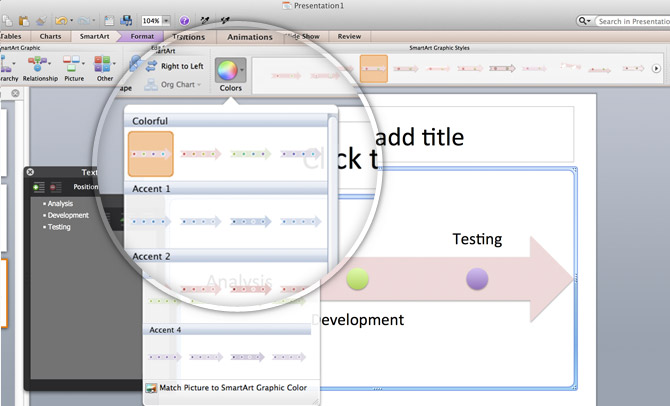Click the zoom 104% value field
The image size is (670, 406).
(151, 21)
